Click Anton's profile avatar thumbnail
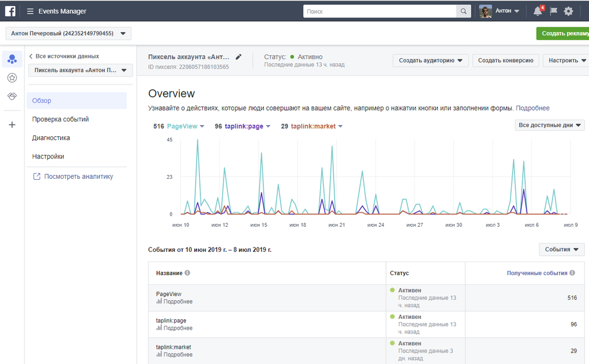This screenshot has width=589, height=364. click(485, 11)
